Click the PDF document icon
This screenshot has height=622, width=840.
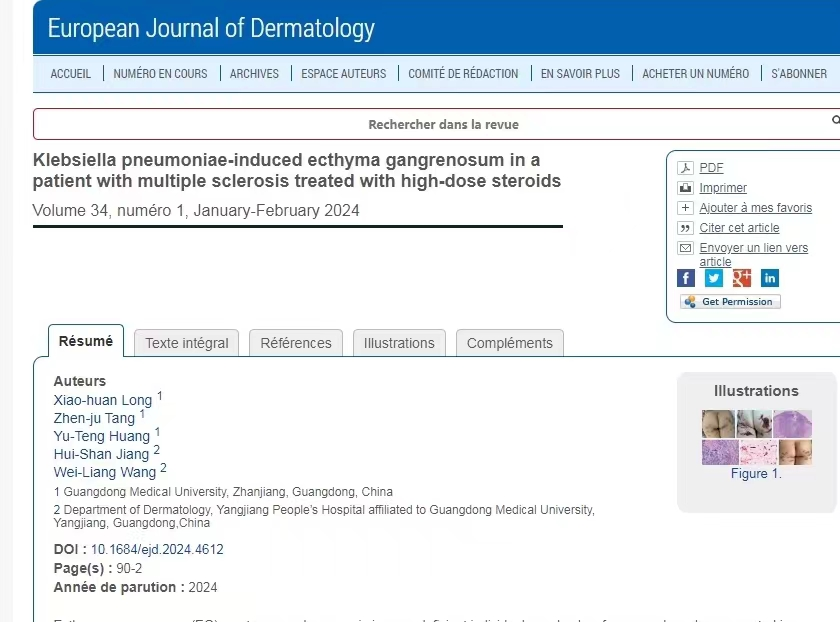(685, 168)
